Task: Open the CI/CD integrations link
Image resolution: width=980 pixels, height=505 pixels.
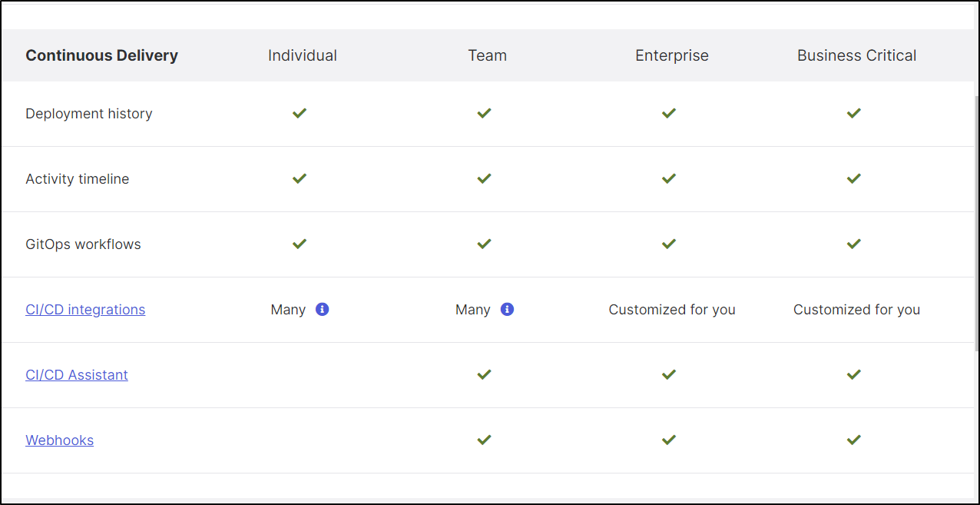Action: point(85,310)
